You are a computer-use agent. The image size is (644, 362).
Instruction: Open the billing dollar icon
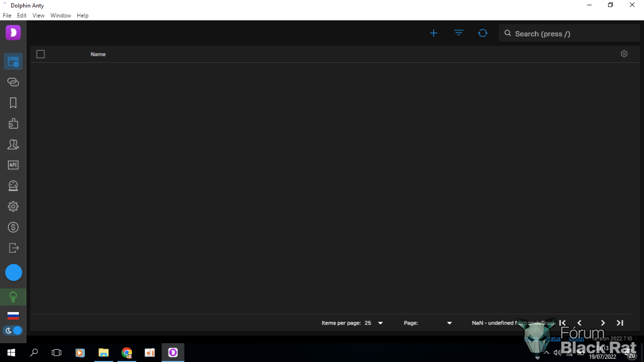tap(13, 227)
